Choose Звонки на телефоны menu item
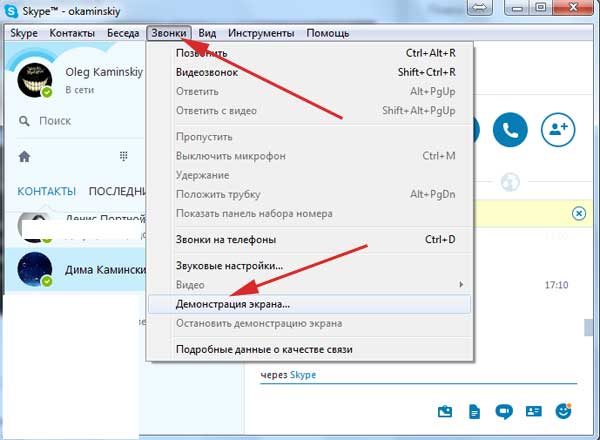 [226, 240]
